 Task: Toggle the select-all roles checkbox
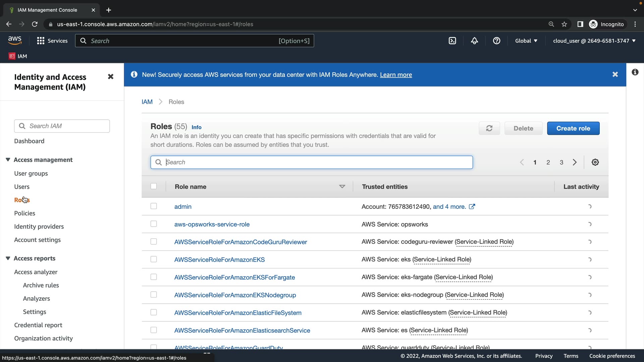click(x=154, y=186)
